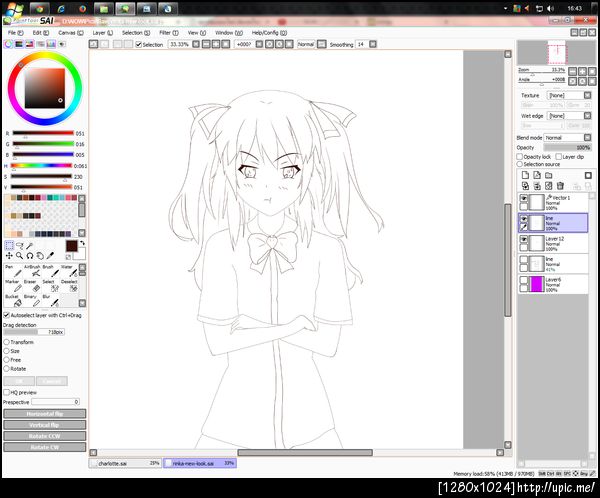The height and width of the screenshot is (498, 600).
Task: Activate the rectangular selection tool
Action: (x=9, y=245)
